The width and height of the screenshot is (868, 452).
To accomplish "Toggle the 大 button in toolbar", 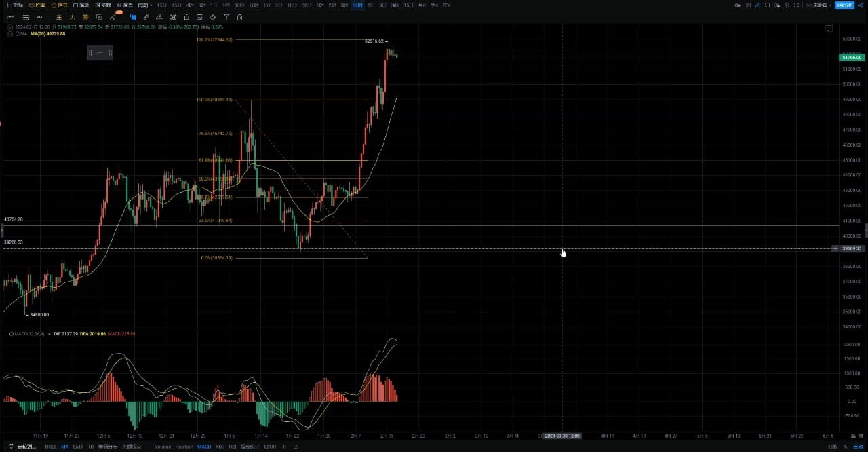I will 72,17.
